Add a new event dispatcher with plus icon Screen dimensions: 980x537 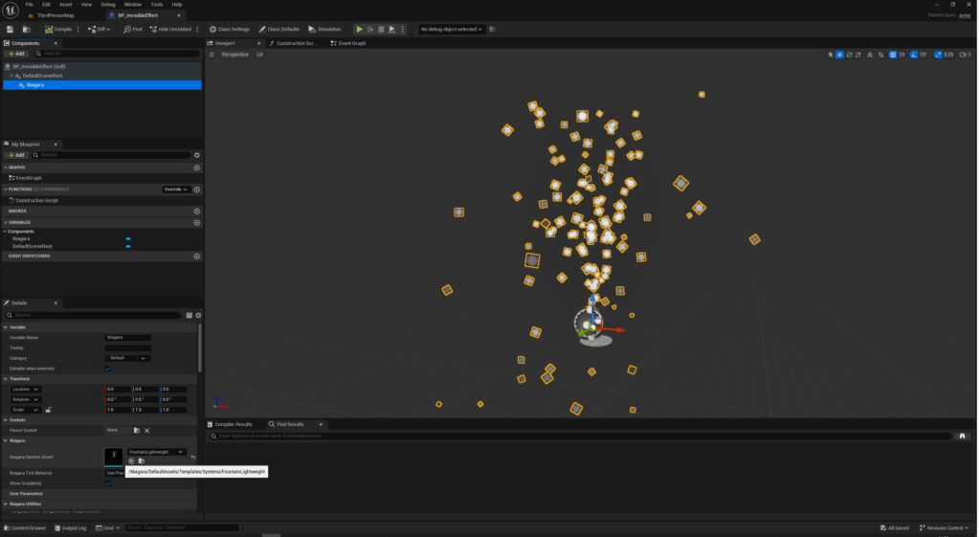(197, 257)
